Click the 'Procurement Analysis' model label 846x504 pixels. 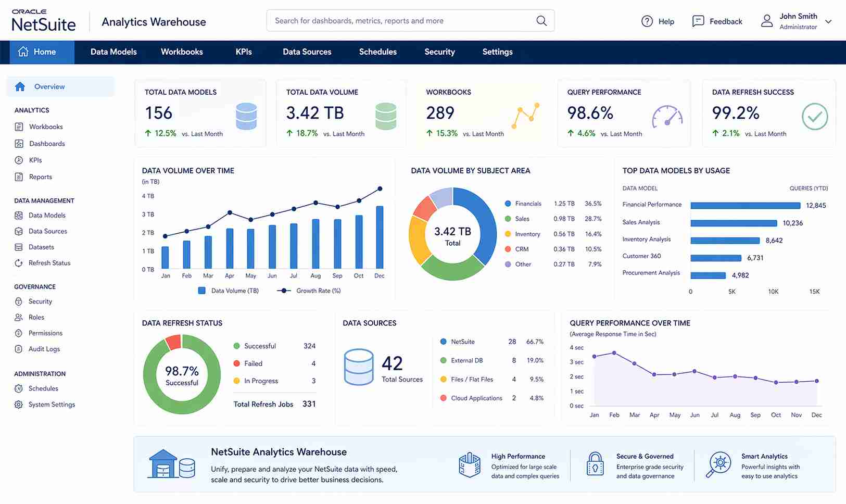click(651, 273)
